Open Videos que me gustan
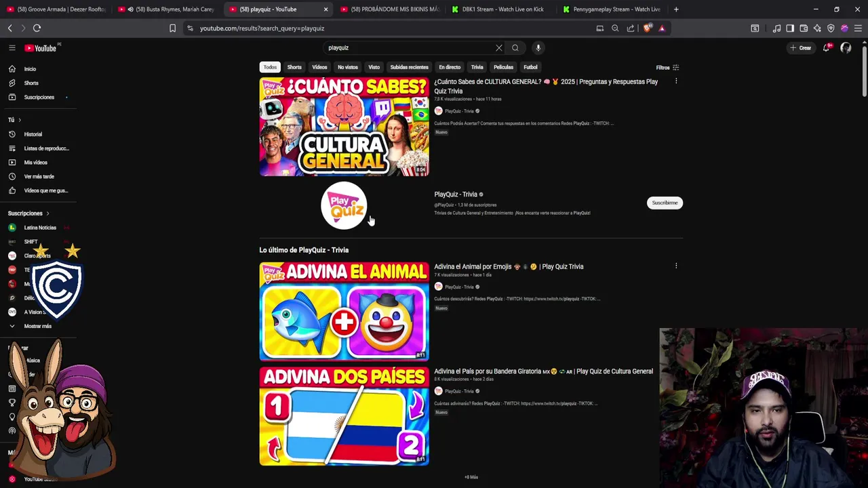This screenshot has width=868, height=488. click(x=46, y=190)
